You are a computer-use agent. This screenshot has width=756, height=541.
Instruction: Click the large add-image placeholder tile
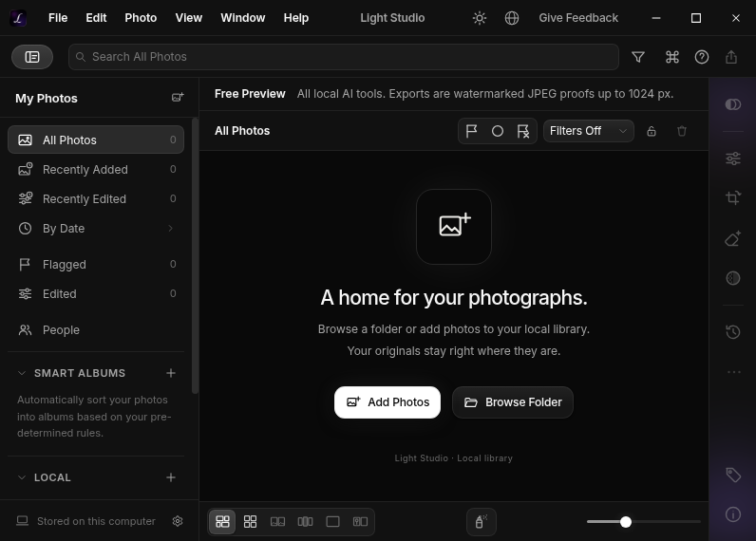click(x=454, y=227)
